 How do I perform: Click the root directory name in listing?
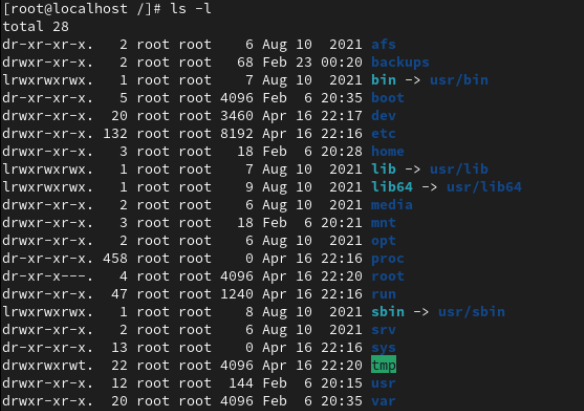point(387,276)
